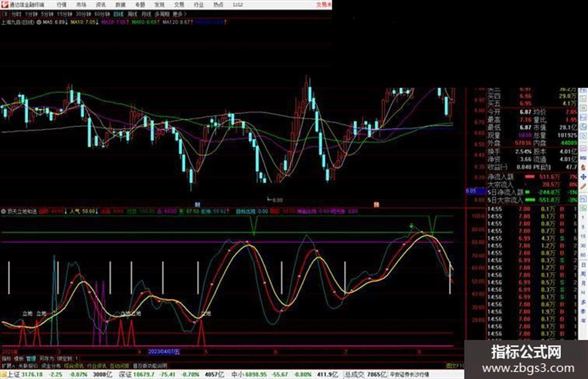Select the 日线 daily chart tab

pyautogui.click(x=118, y=14)
